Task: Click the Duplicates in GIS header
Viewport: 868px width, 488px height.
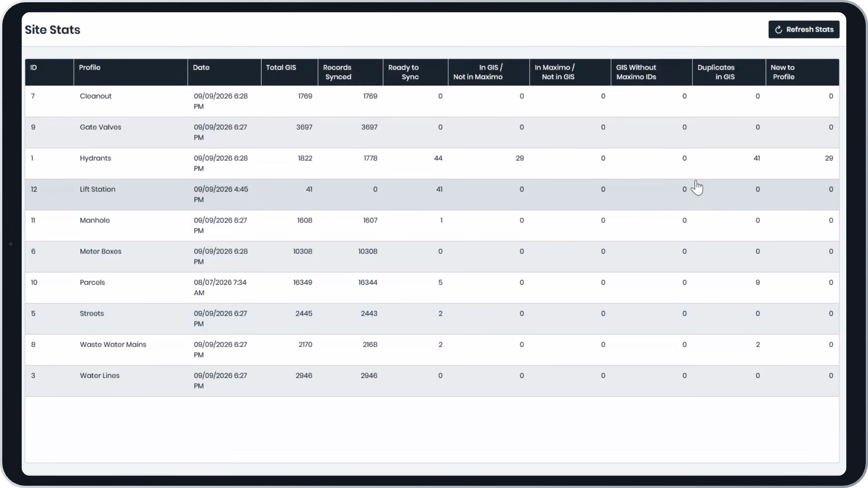Action: click(729, 72)
